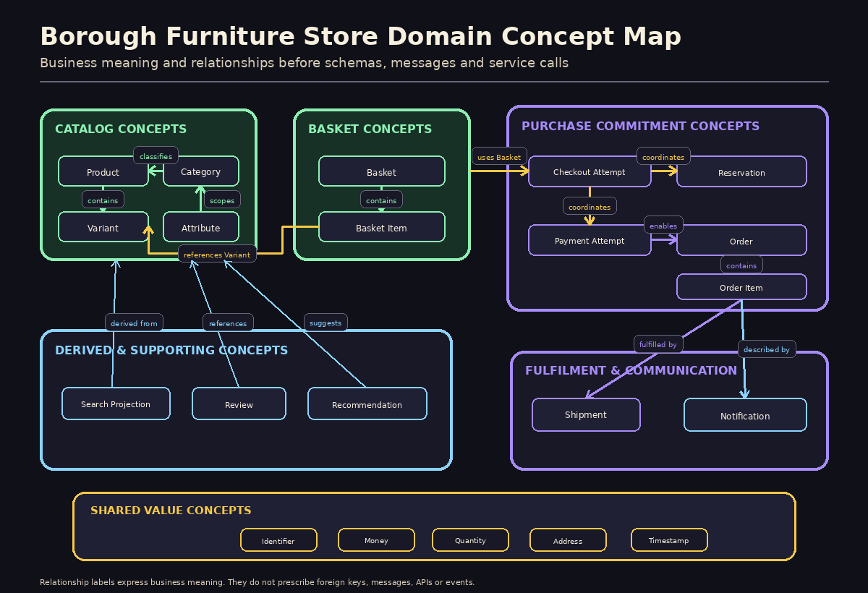Select the Order Item node

pyautogui.click(x=741, y=287)
